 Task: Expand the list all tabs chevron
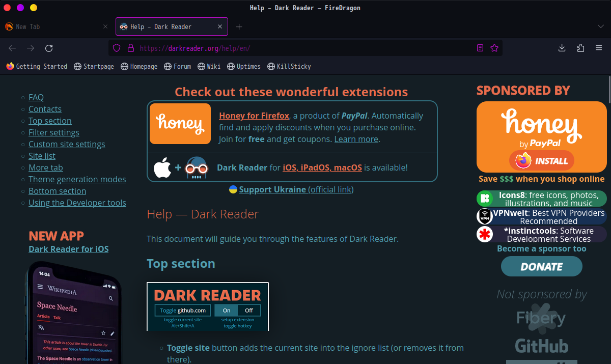(x=601, y=26)
